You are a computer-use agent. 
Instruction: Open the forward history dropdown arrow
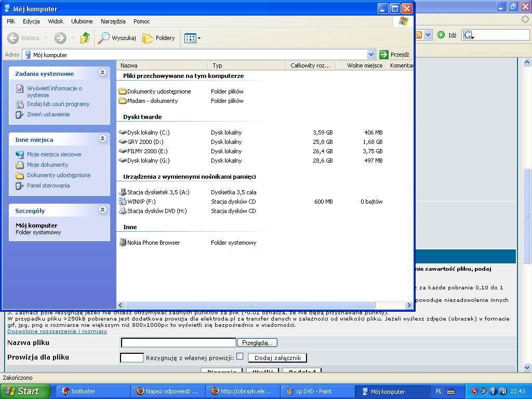(x=72, y=37)
